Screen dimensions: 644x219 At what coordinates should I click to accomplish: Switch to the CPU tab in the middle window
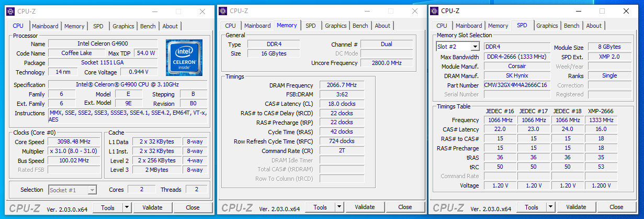point(231,26)
